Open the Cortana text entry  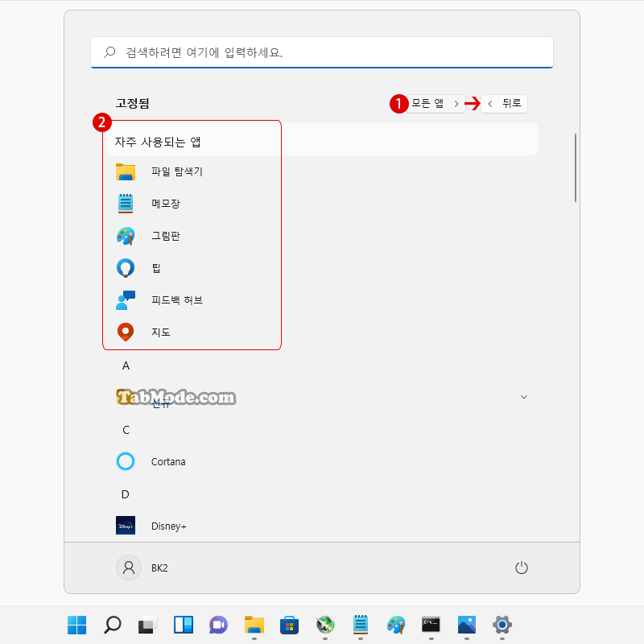coord(168,461)
